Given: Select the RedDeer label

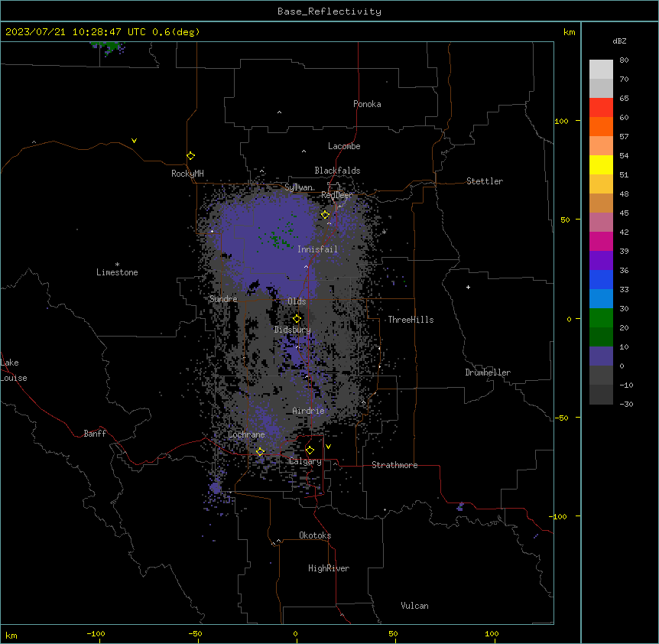Looking at the screenshot, I should coord(336,195).
